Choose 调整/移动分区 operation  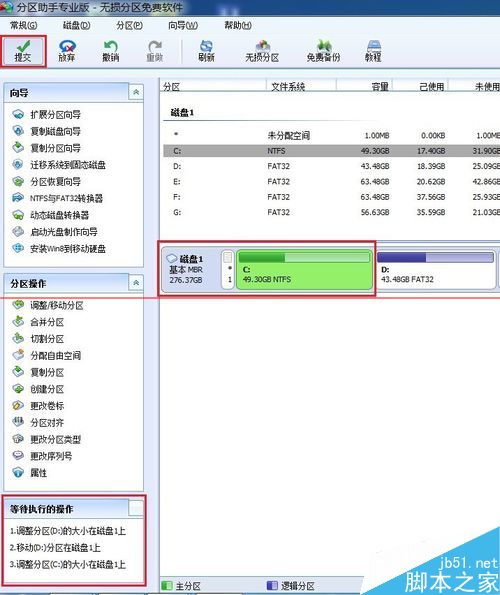[x=48, y=305]
